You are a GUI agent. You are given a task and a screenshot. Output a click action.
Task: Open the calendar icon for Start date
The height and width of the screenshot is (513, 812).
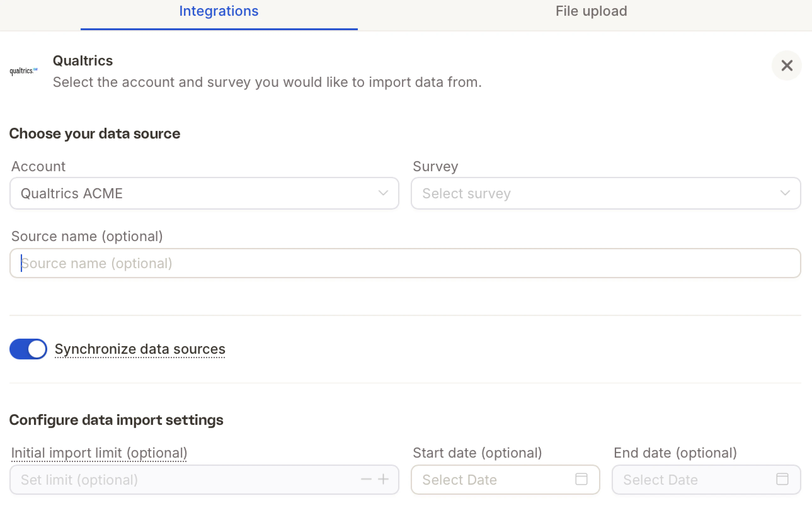581,479
